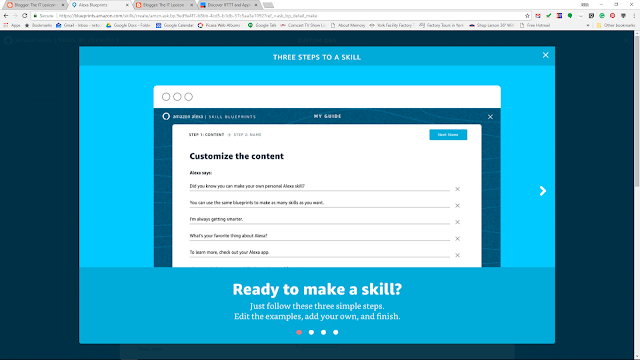Close the Three Steps to a Skill dialog

(x=545, y=55)
